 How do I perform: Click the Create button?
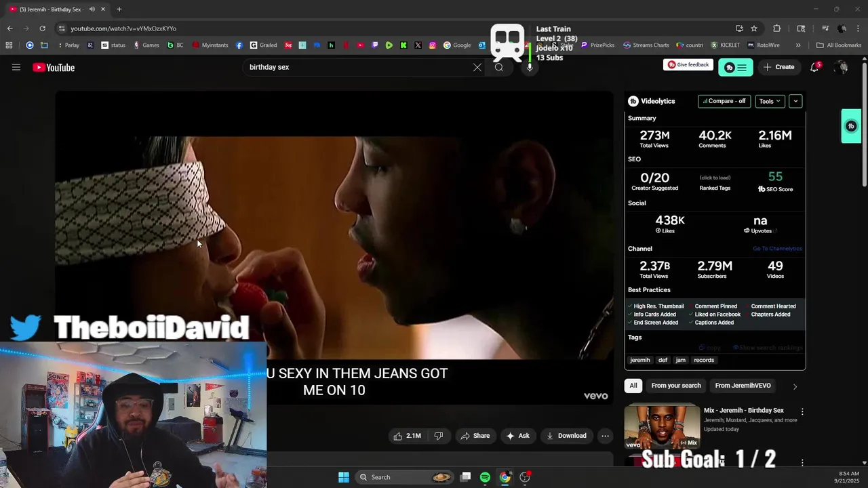click(x=778, y=67)
